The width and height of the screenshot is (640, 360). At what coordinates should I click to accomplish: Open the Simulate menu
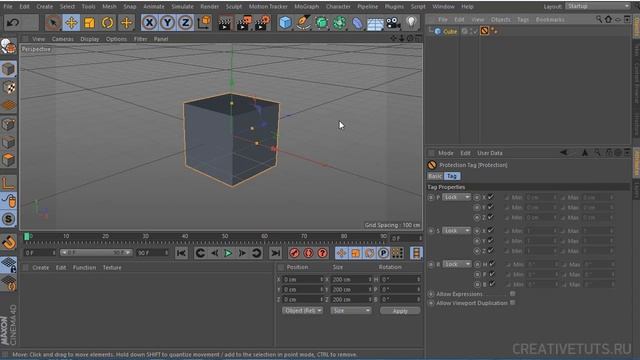point(182,7)
